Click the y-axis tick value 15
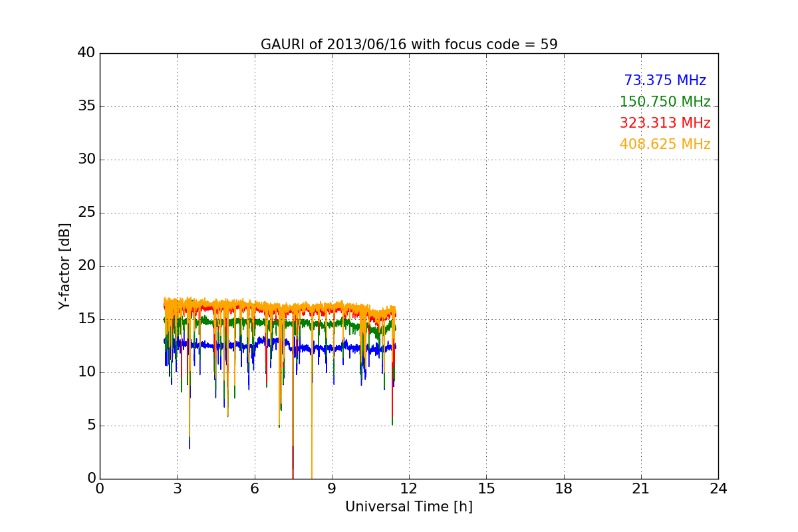798x532 pixels. (86, 319)
